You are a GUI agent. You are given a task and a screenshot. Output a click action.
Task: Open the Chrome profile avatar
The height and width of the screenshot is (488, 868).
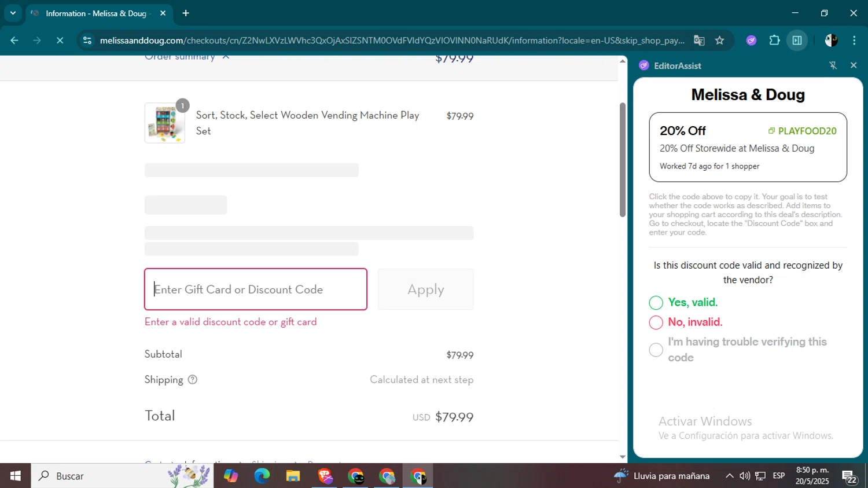coord(831,41)
